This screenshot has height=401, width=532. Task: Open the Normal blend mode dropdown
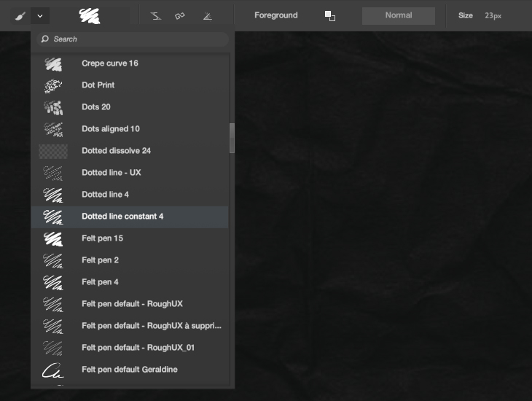tap(399, 15)
